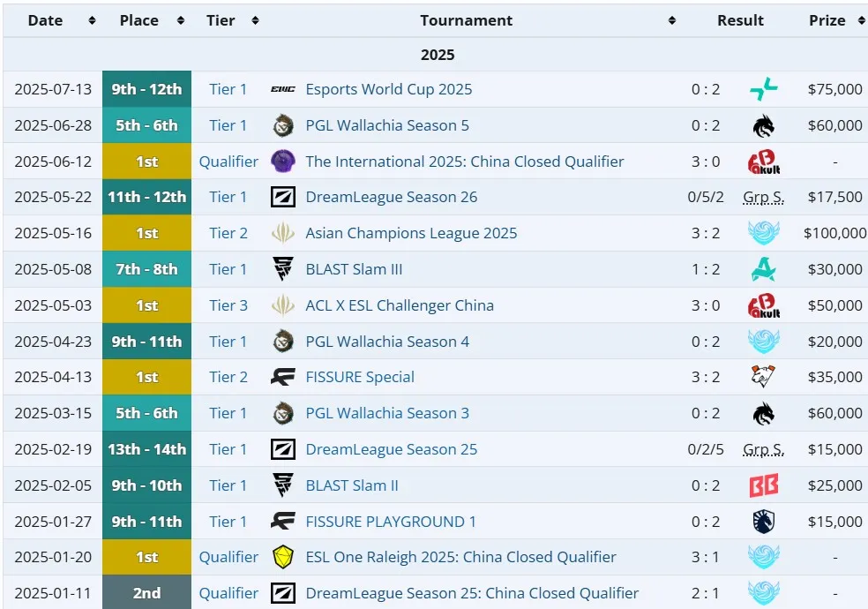Click the Asian Champions League 2025 icon
This screenshot has height=609, width=868.
pyautogui.click(x=283, y=233)
